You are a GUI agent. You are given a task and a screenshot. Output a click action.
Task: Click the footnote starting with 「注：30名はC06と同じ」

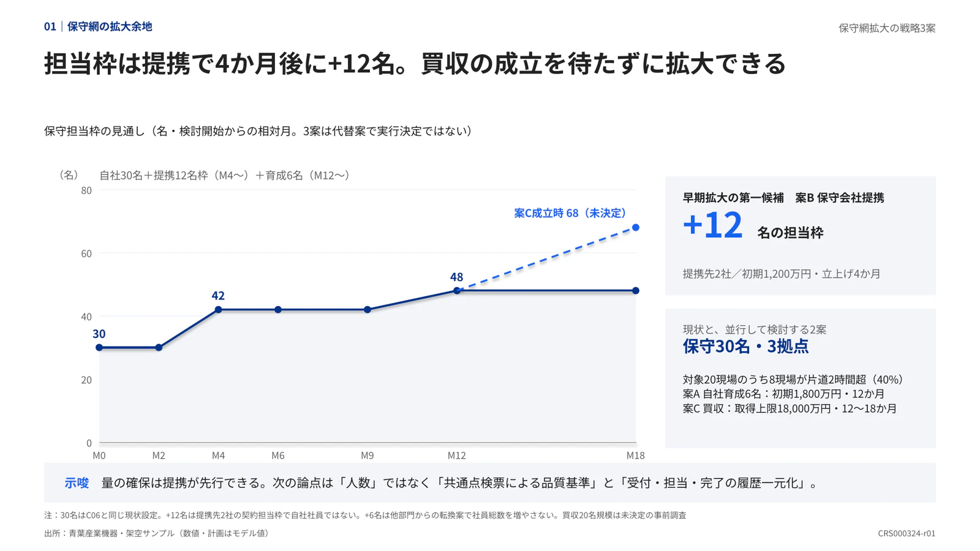[x=365, y=515]
